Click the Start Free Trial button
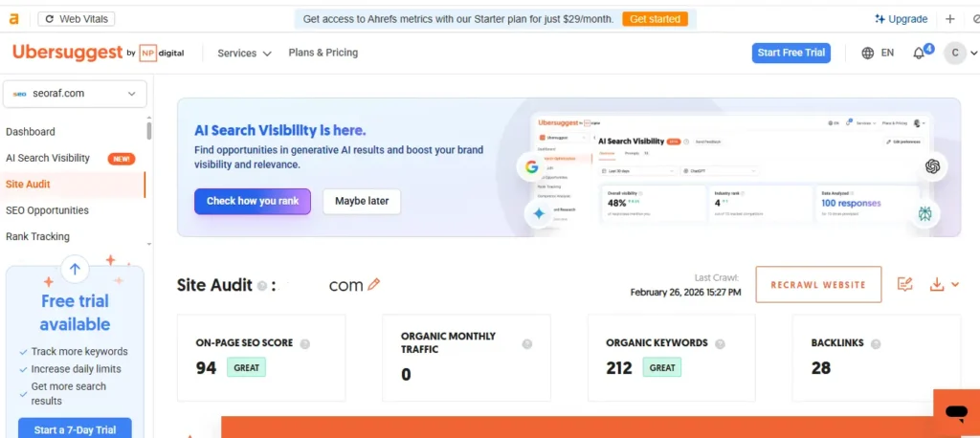This screenshot has height=438, width=980. [791, 53]
